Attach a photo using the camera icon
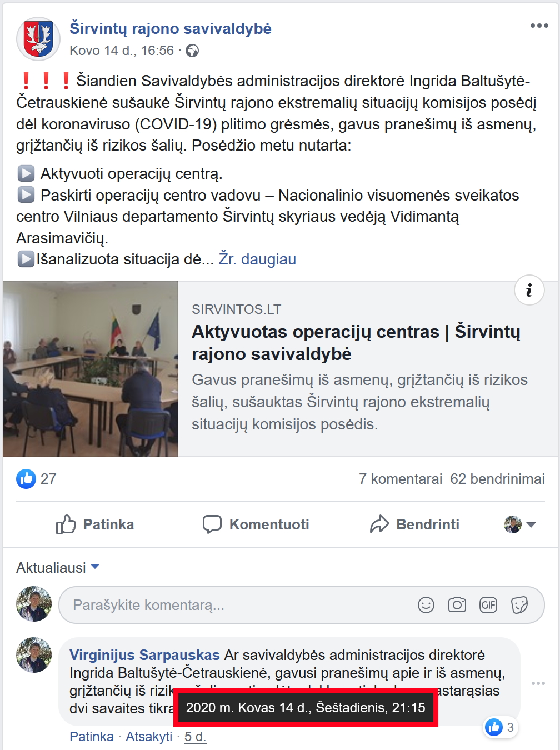 (457, 605)
